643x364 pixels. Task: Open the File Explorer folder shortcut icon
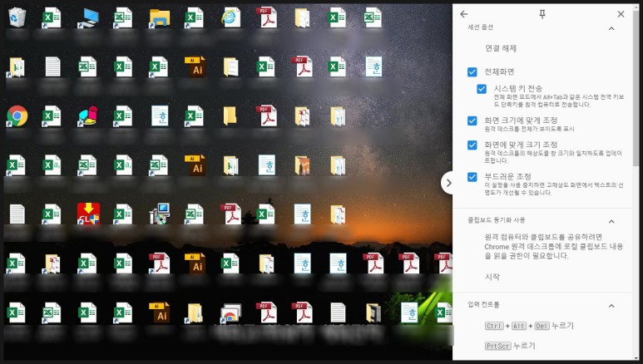tap(160, 18)
